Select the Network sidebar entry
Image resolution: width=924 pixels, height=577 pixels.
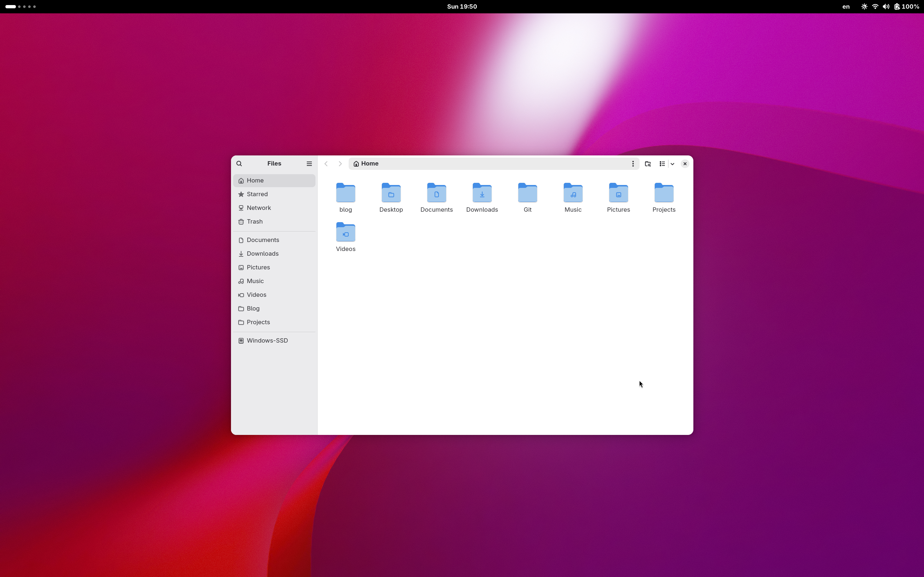coord(258,208)
